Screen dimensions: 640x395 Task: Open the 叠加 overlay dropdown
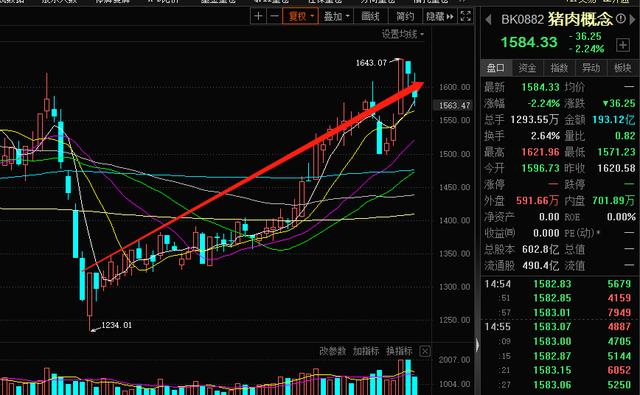click(337, 16)
